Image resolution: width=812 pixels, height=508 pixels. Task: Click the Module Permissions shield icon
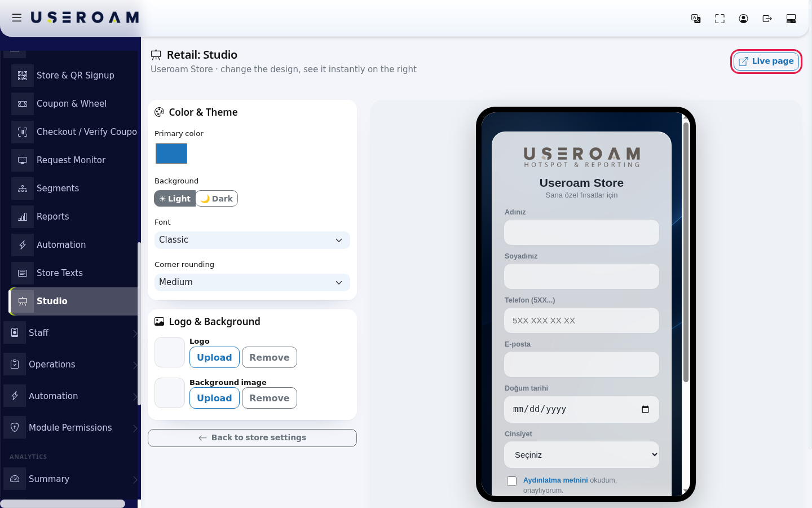pos(15,428)
